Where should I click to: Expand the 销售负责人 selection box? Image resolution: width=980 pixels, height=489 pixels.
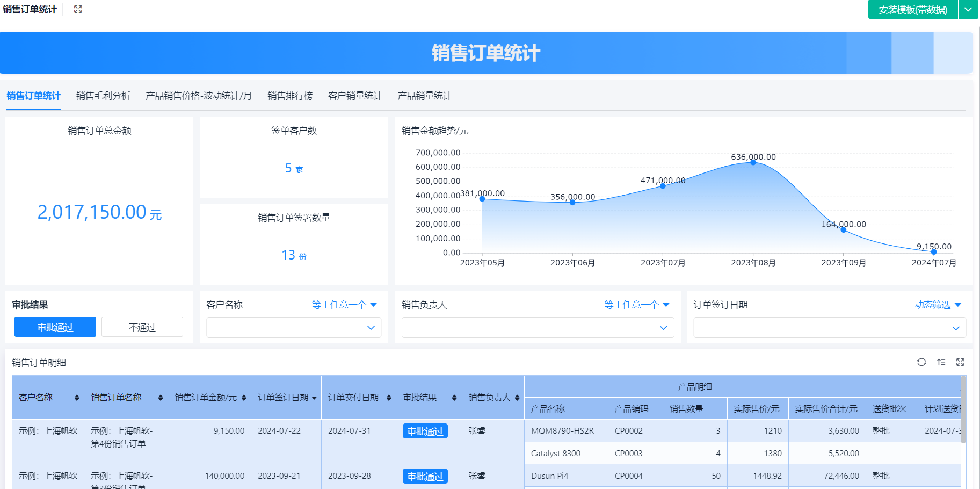538,328
